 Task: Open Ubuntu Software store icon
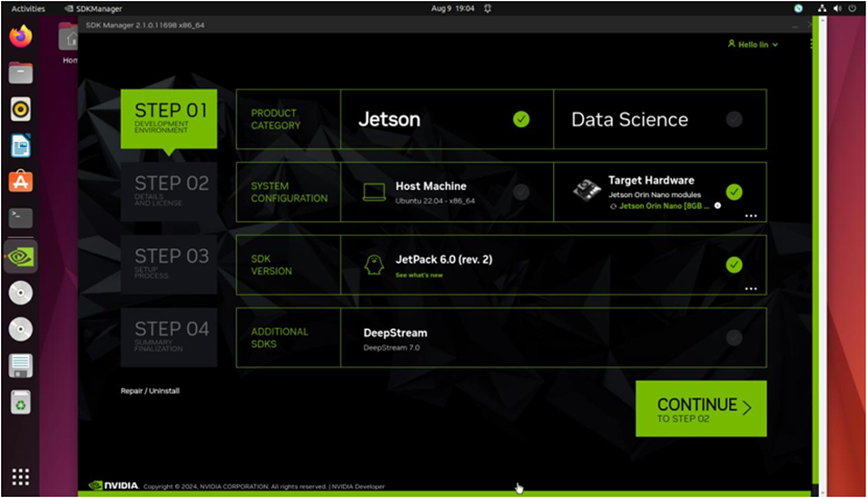(21, 182)
